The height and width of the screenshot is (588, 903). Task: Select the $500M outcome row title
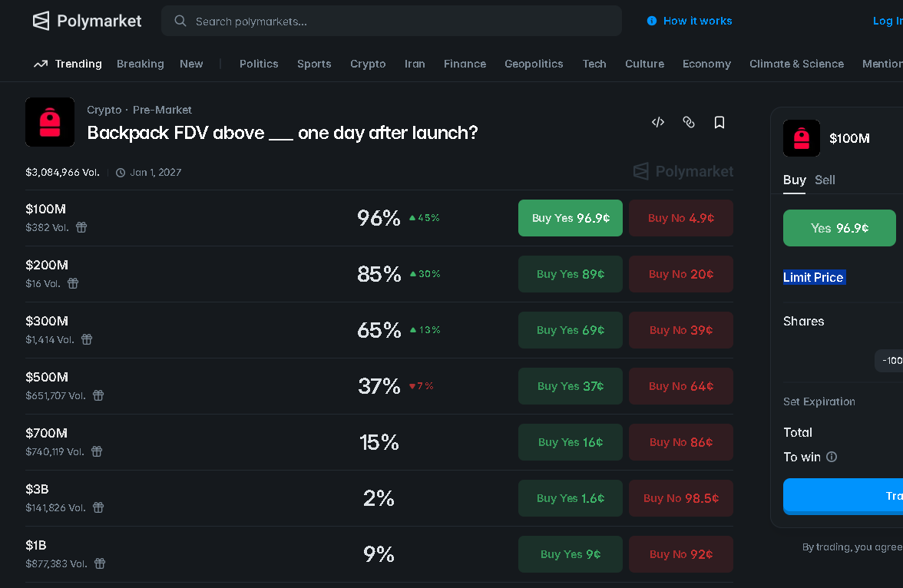[47, 377]
